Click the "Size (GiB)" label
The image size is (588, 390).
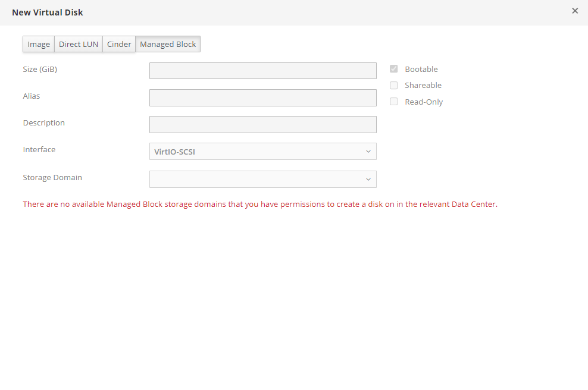40,70
